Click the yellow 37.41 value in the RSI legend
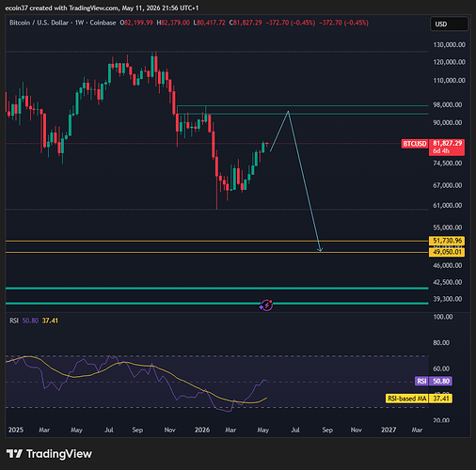Image resolution: width=476 pixels, height=470 pixels. (50, 321)
